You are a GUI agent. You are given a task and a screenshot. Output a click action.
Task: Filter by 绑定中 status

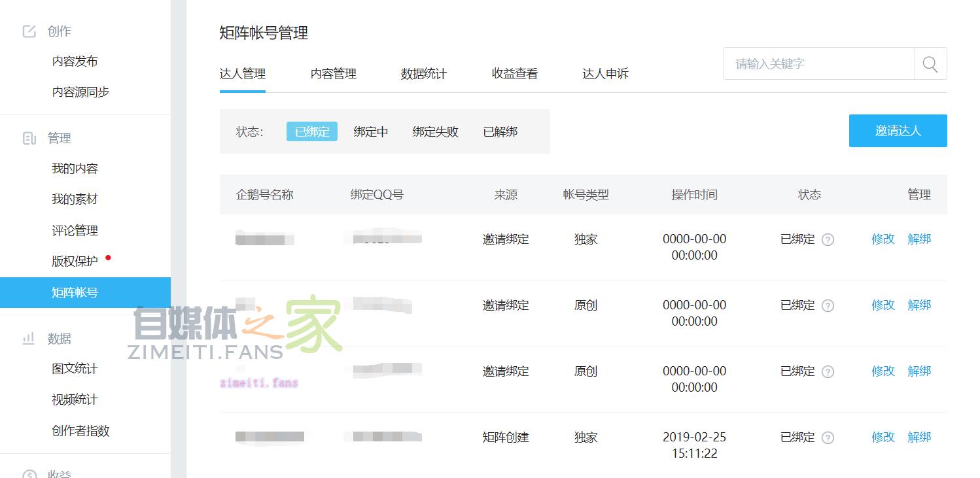[x=371, y=131]
